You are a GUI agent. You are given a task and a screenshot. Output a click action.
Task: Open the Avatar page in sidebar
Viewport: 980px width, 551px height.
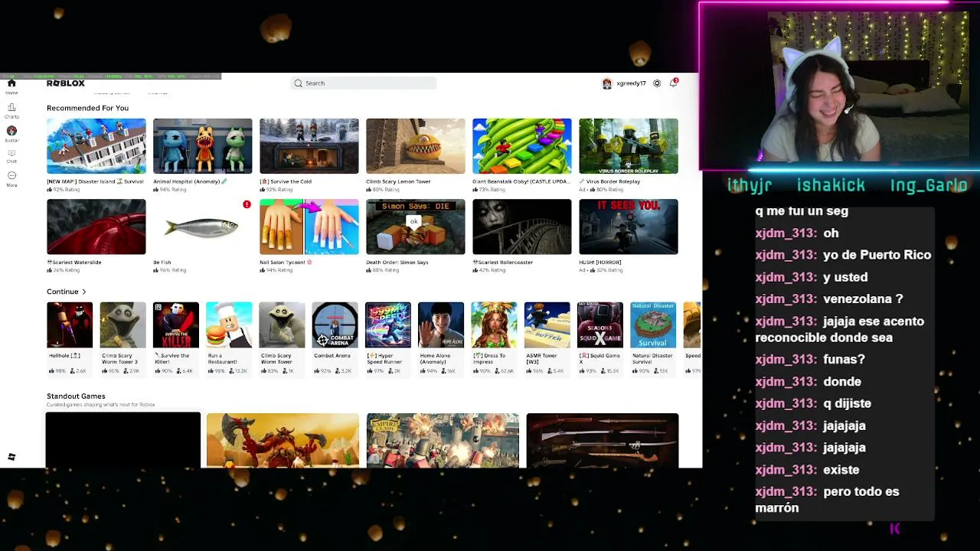[11, 133]
